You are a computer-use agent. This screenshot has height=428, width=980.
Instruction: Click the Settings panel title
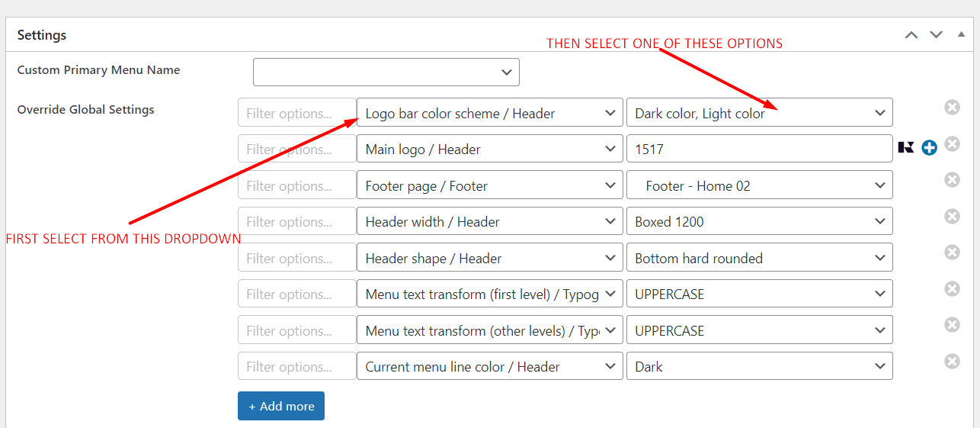click(x=42, y=35)
